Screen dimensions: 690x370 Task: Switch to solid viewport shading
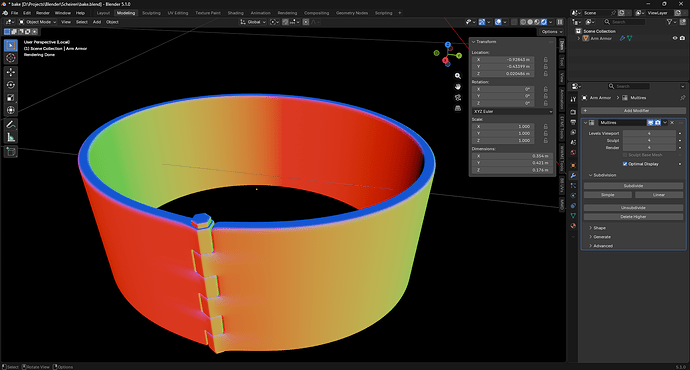pyautogui.click(x=530, y=22)
